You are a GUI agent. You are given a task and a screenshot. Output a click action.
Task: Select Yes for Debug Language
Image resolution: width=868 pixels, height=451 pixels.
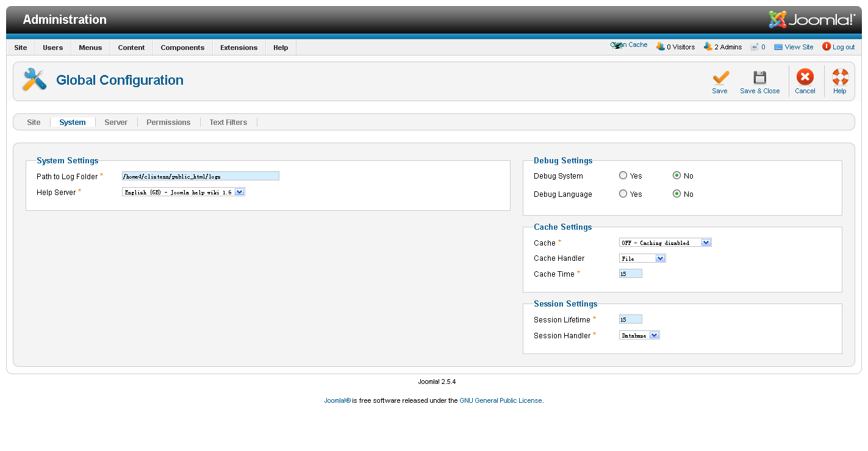pos(623,194)
